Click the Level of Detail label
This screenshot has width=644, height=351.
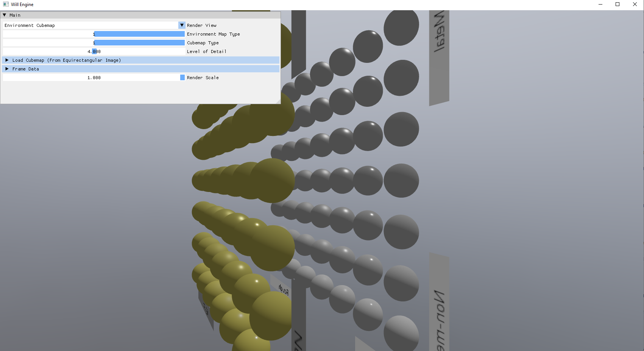tap(207, 51)
